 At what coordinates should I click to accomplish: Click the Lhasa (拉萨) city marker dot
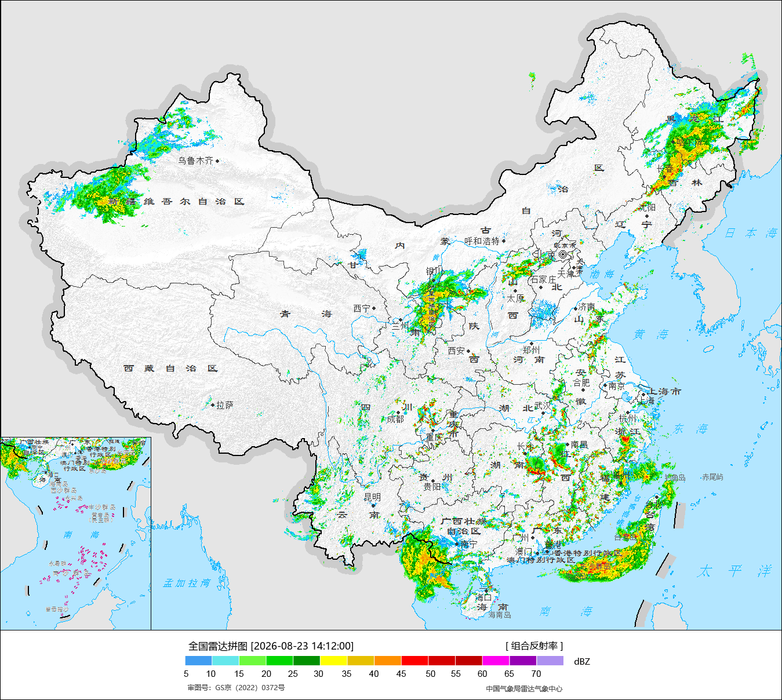(213, 405)
